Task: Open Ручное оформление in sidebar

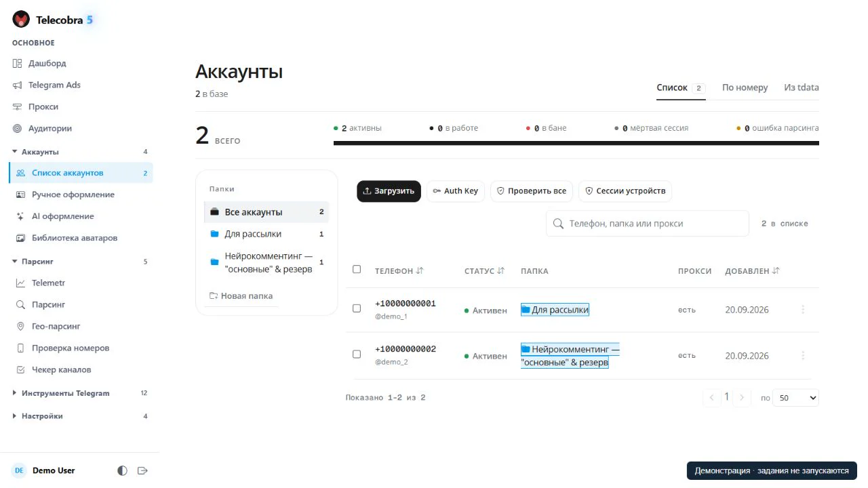Action: click(80, 195)
